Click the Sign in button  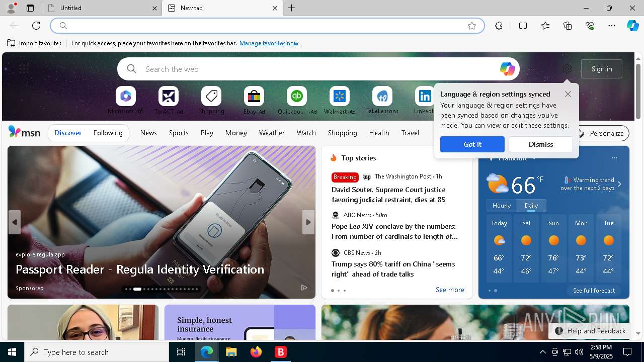coord(602,69)
